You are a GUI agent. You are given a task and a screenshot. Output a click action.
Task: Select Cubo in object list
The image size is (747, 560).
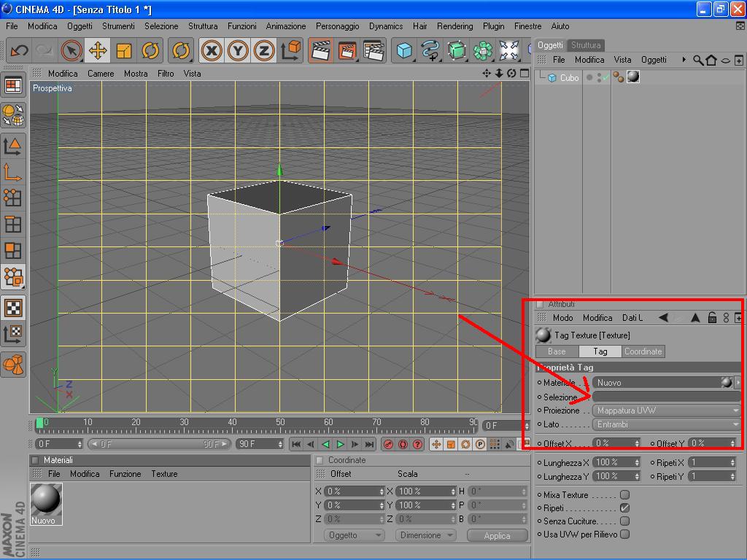[x=569, y=77]
